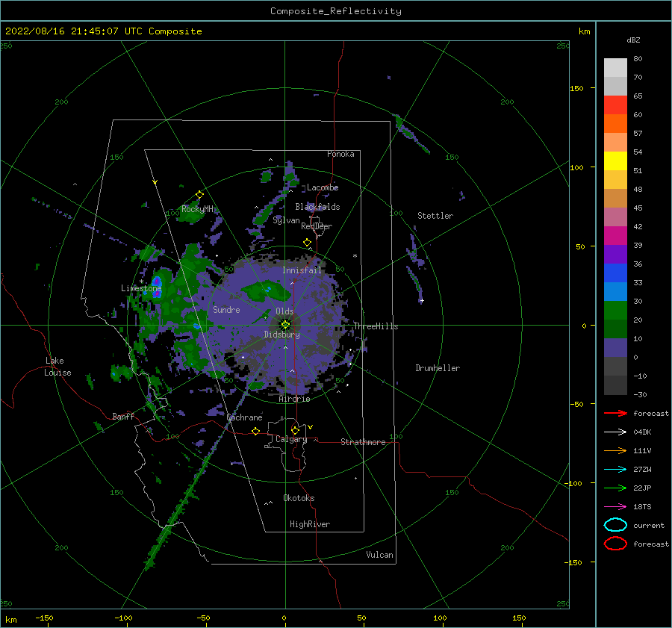Click the 04DK legend text
672x628 pixels.
click(642, 432)
